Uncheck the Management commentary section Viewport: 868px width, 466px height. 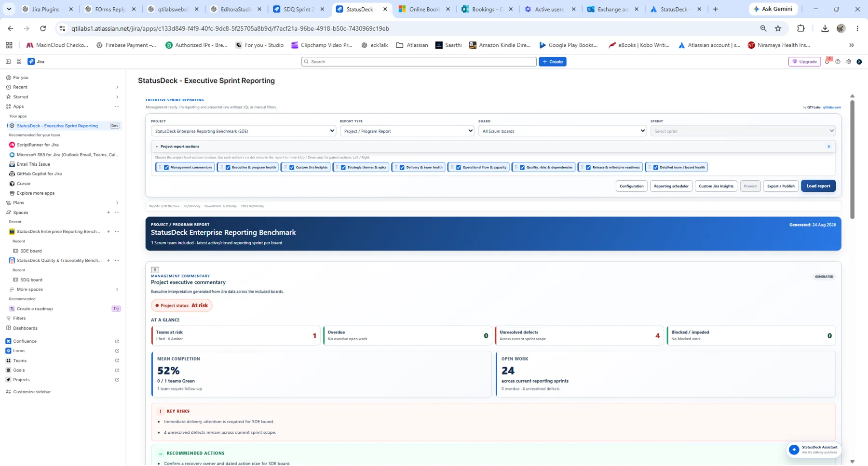click(166, 167)
